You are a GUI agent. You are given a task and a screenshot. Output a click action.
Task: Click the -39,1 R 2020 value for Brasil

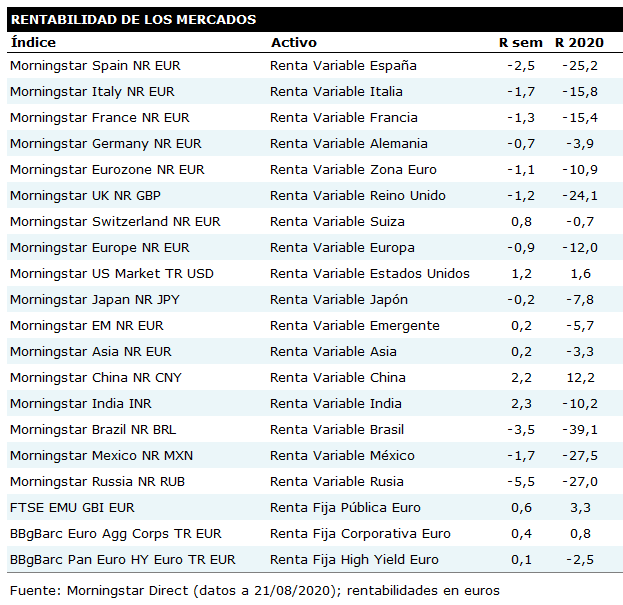(580, 430)
